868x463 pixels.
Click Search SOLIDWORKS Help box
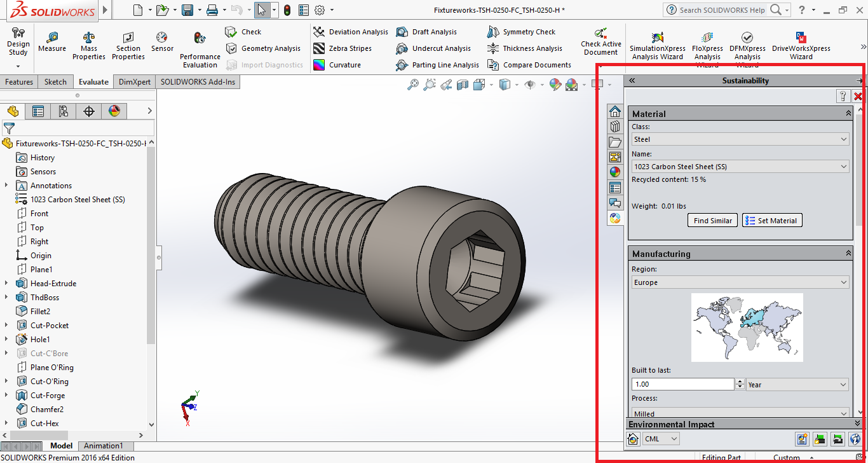tap(722, 10)
